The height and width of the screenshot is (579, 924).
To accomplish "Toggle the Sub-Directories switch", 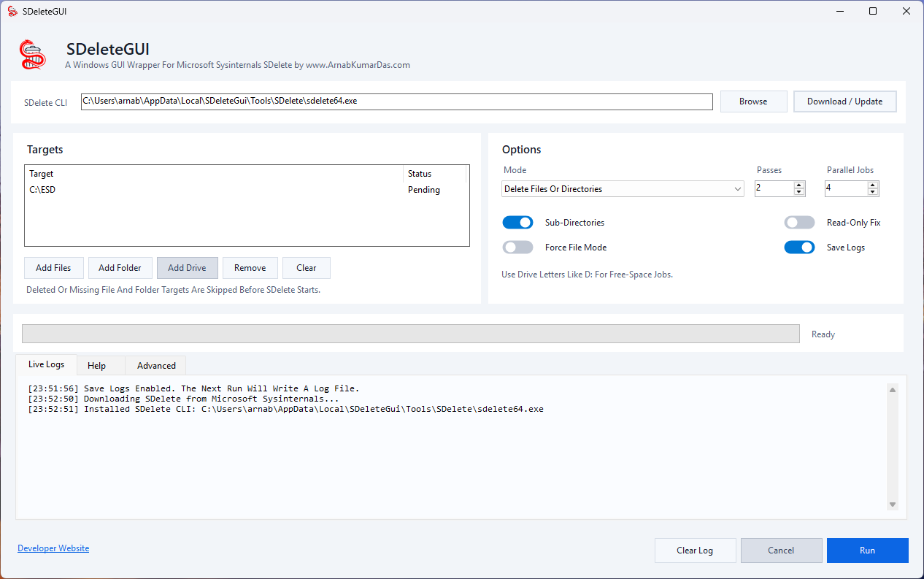I will coord(517,223).
